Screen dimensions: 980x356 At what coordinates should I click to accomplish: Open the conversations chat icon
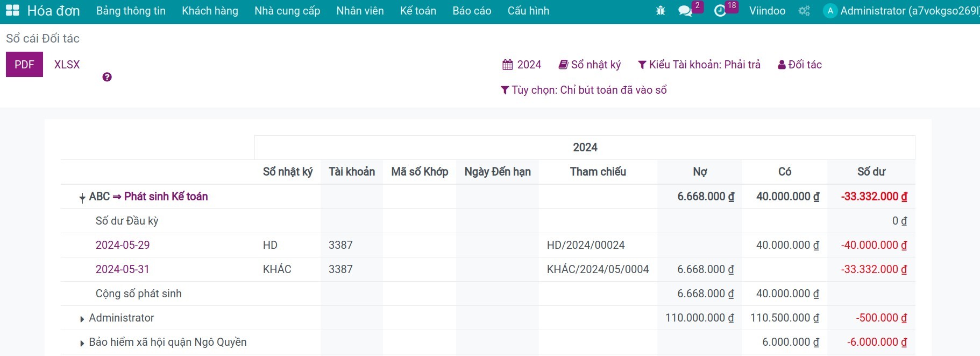click(685, 11)
